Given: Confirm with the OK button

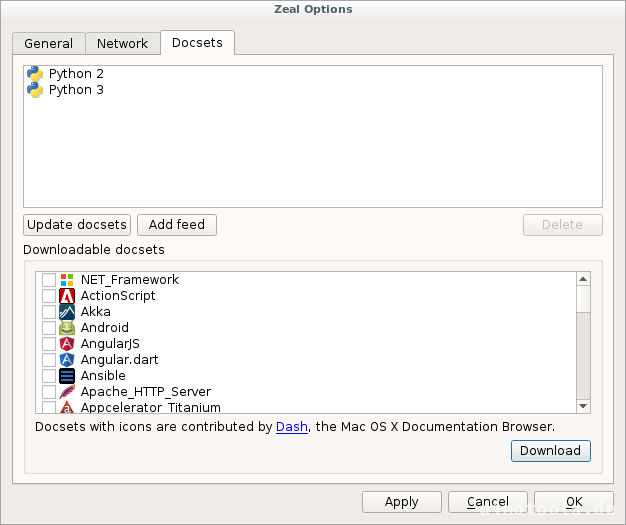Looking at the screenshot, I should coord(574,502).
